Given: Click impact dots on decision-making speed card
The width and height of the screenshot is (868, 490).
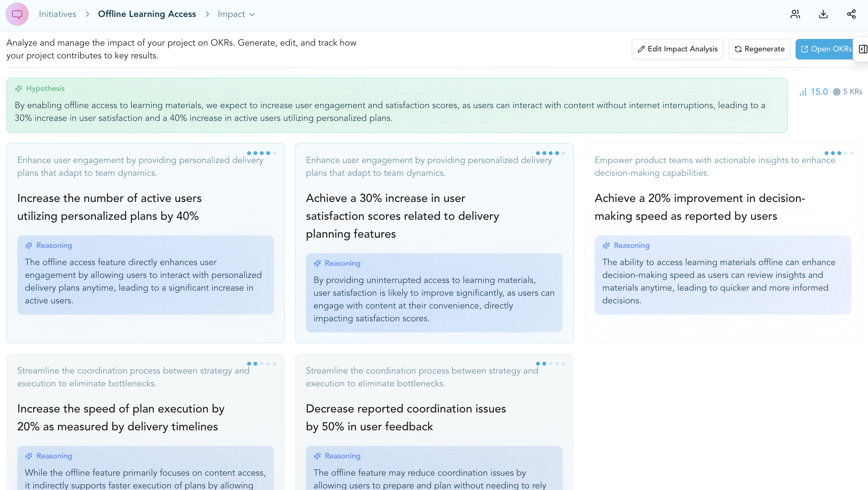Looking at the screenshot, I should (x=839, y=153).
